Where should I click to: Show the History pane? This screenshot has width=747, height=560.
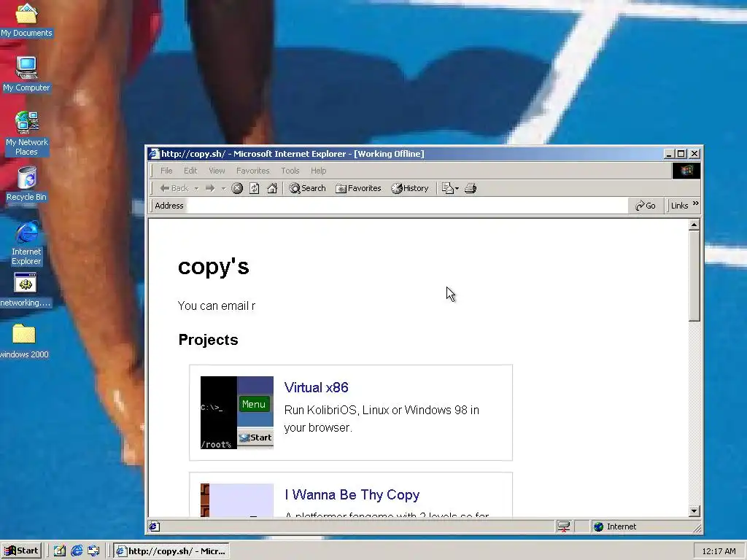410,189
